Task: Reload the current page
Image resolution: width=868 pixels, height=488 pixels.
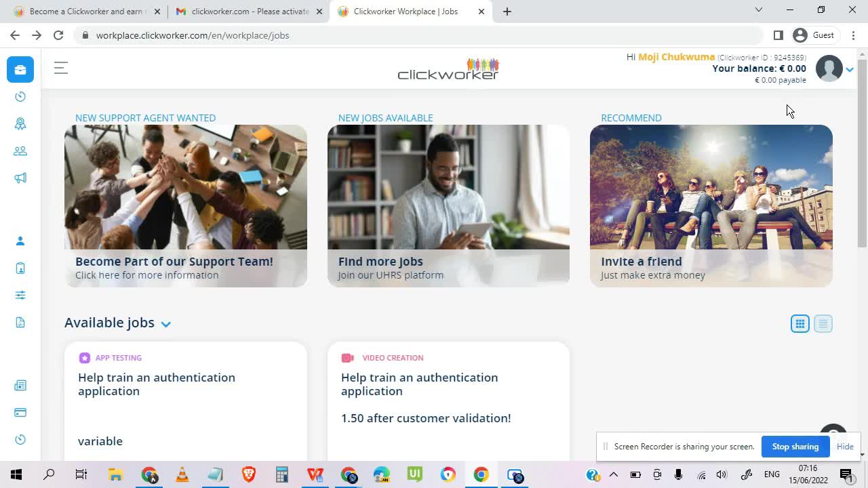Action: [58, 35]
